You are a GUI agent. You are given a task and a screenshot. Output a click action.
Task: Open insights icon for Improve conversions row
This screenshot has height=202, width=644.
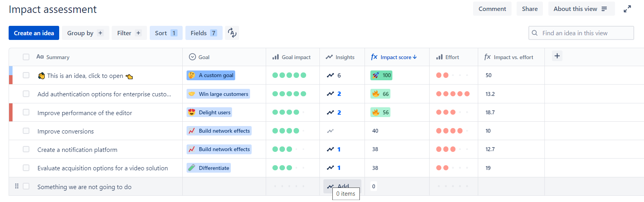pyautogui.click(x=330, y=131)
